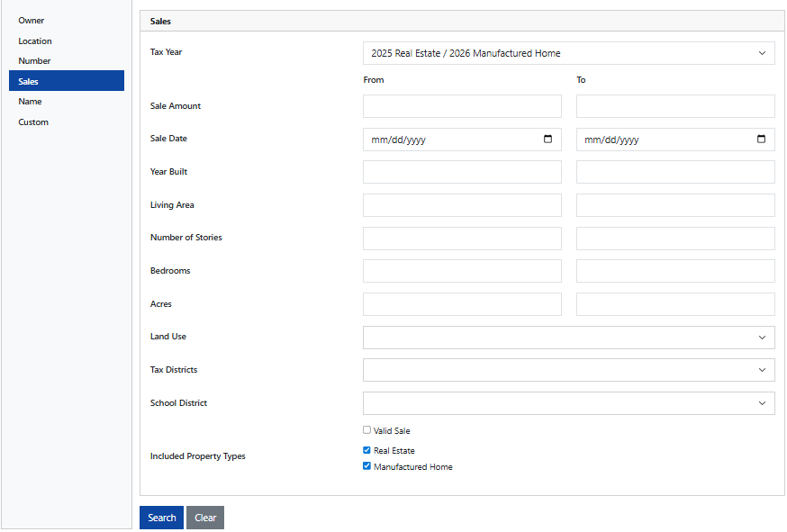Select the Bedrooms From input box
Screen dimensions: 787x532
[x=462, y=271]
